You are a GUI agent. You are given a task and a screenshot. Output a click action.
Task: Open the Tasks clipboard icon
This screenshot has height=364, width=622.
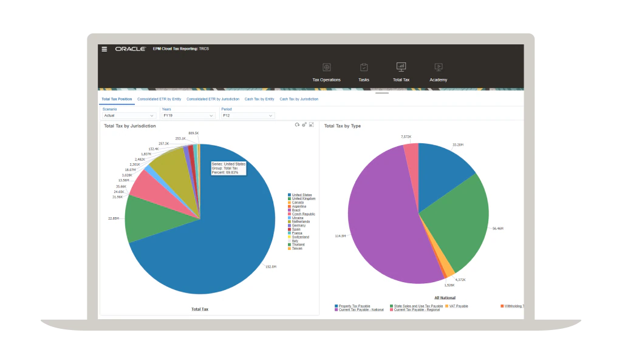364,67
